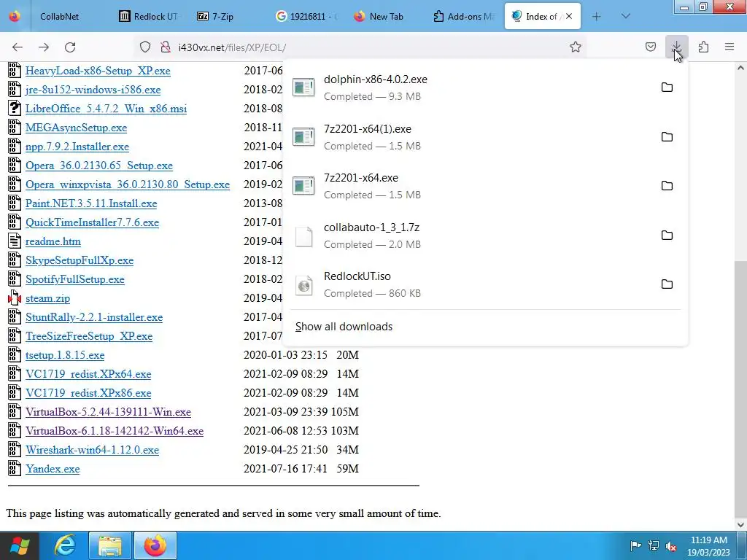The width and height of the screenshot is (747, 560).
Task: Open Windows Explorer from the taskbar
Action: [110, 545]
